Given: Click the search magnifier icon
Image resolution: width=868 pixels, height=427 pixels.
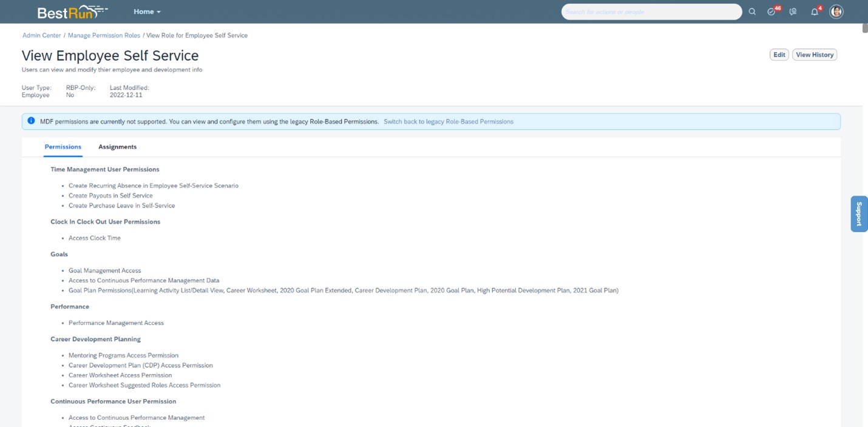Looking at the screenshot, I should point(752,12).
